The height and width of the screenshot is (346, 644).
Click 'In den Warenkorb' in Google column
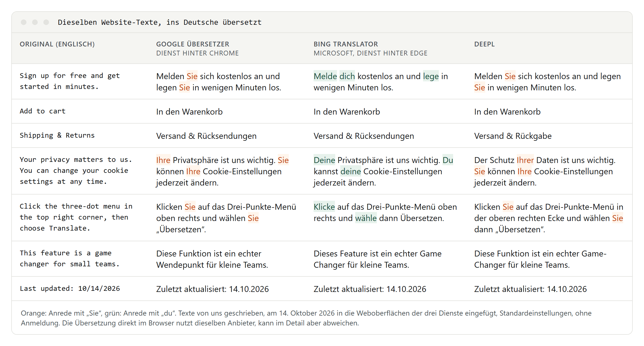pyautogui.click(x=189, y=112)
